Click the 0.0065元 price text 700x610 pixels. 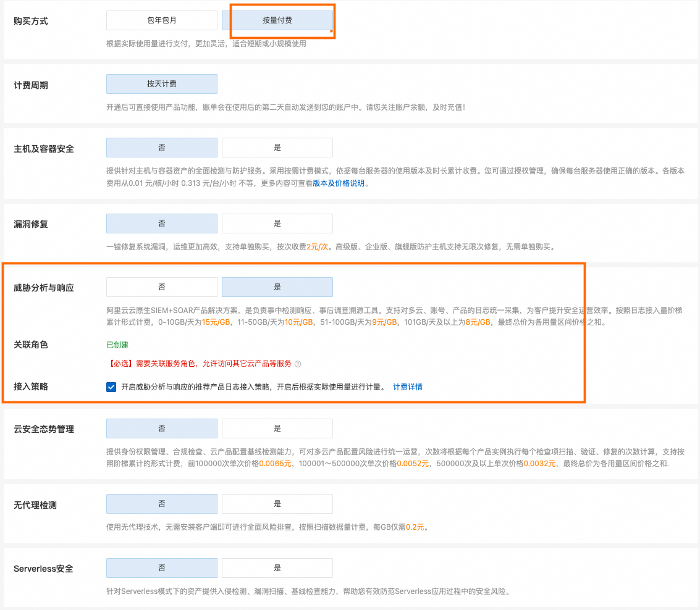275,464
